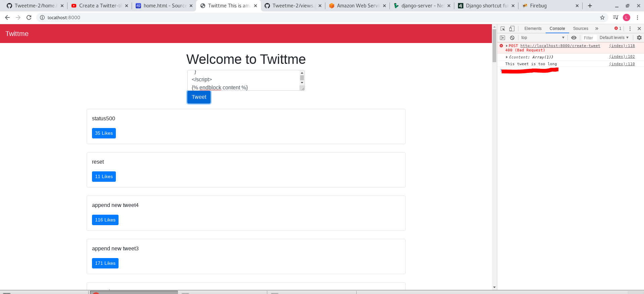Select the Console tab
This screenshot has height=294, width=644.
tap(557, 29)
